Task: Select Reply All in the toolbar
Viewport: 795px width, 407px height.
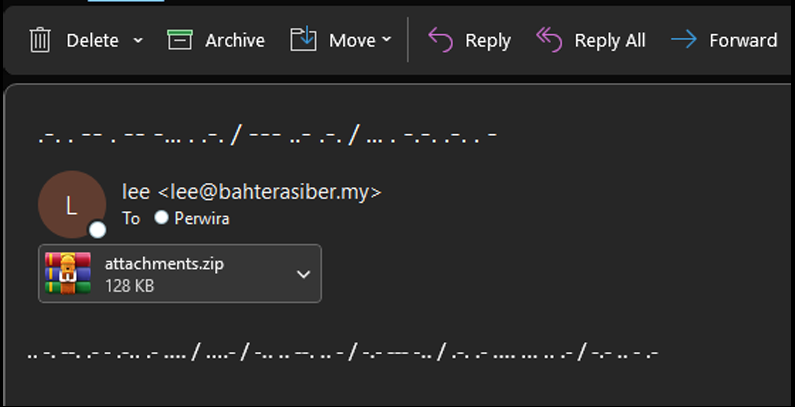Action: (610, 41)
